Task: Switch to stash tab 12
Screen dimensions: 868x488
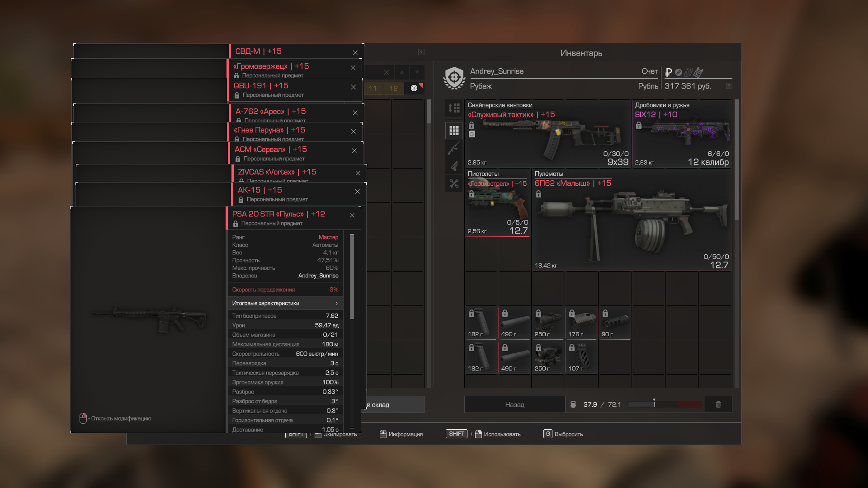Action: [x=394, y=88]
